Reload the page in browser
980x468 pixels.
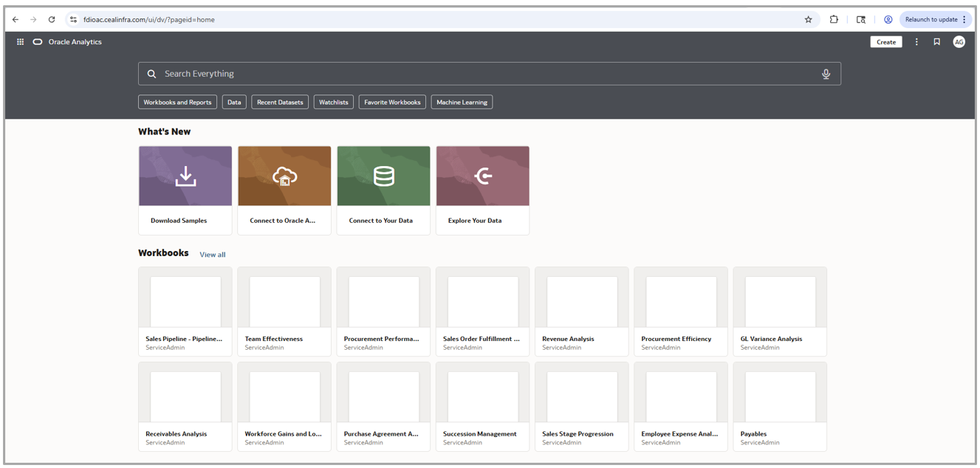coord(51,20)
